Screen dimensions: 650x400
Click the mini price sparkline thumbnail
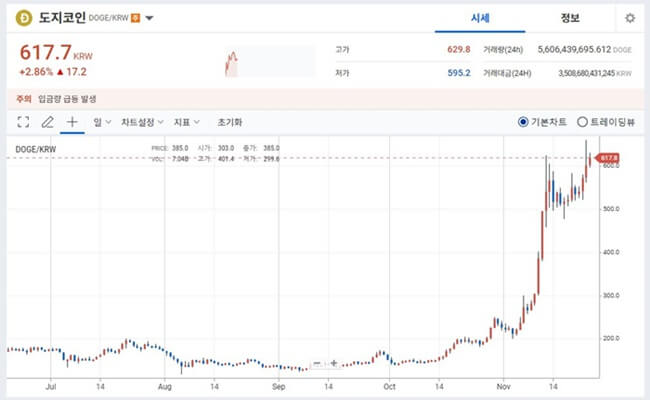(x=270, y=61)
